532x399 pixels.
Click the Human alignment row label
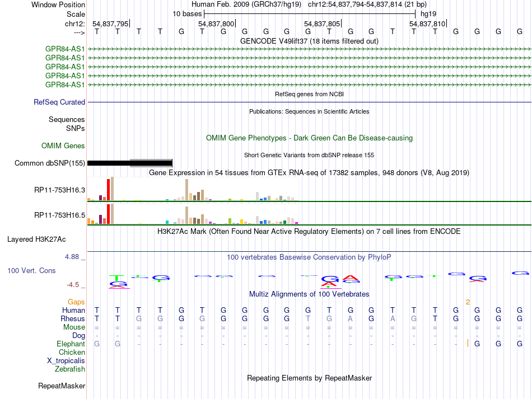[73, 310]
